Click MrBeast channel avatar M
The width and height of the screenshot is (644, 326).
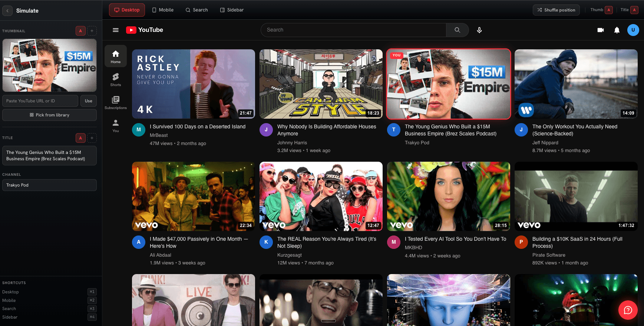point(139,130)
